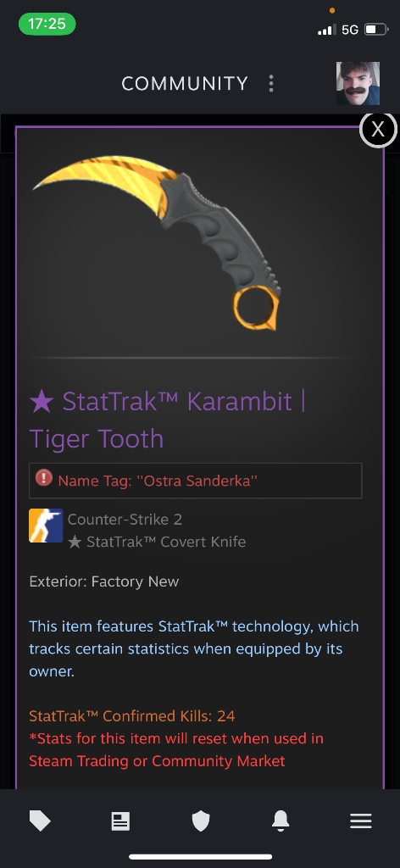Image resolution: width=400 pixels, height=868 pixels.
Task: Tap the red Name Tag warning icon
Action: tap(44, 478)
